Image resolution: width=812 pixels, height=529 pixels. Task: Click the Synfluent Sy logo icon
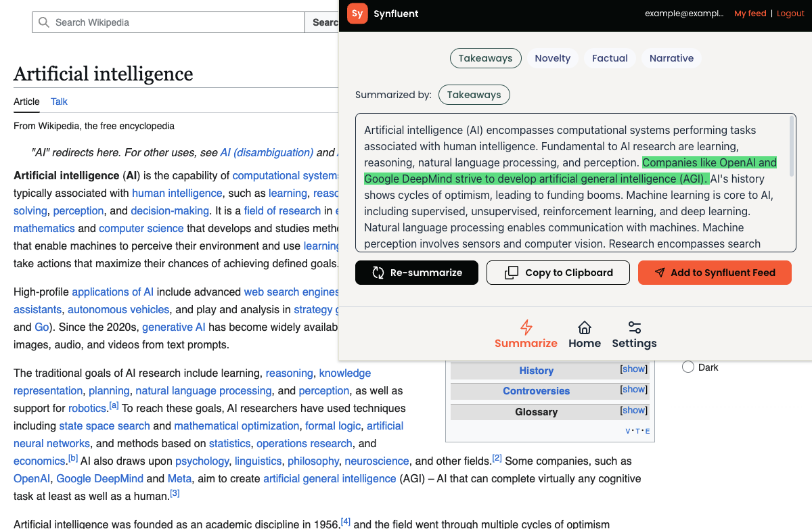pos(357,14)
